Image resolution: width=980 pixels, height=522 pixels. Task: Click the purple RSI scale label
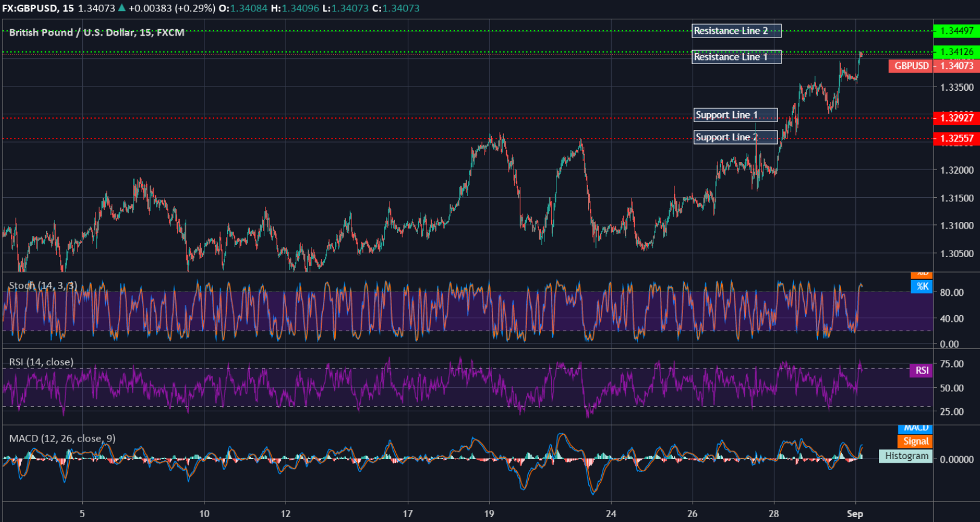click(x=921, y=371)
